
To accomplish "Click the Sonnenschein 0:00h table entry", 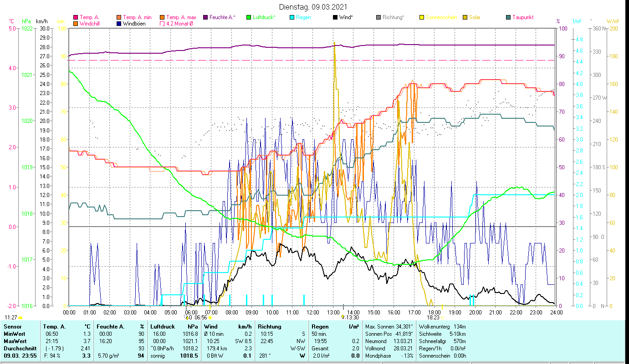I will [x=442, y=355].
